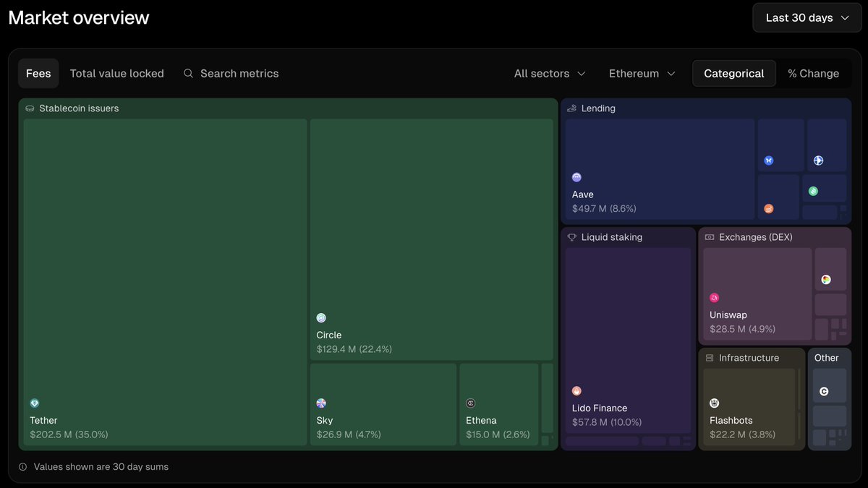Click the Flashbots logo icon
Viewport: 868px width, 488px height.
click(715, 403)
